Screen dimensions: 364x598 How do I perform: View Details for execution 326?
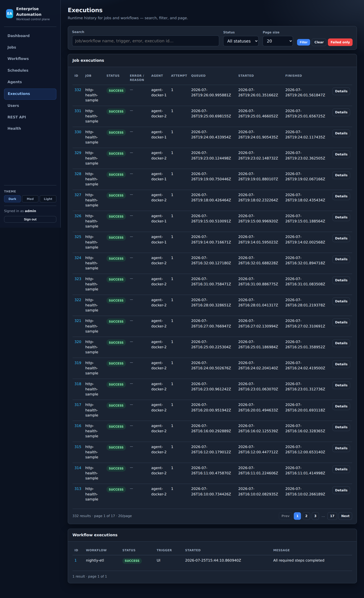[x=341, y=217]
